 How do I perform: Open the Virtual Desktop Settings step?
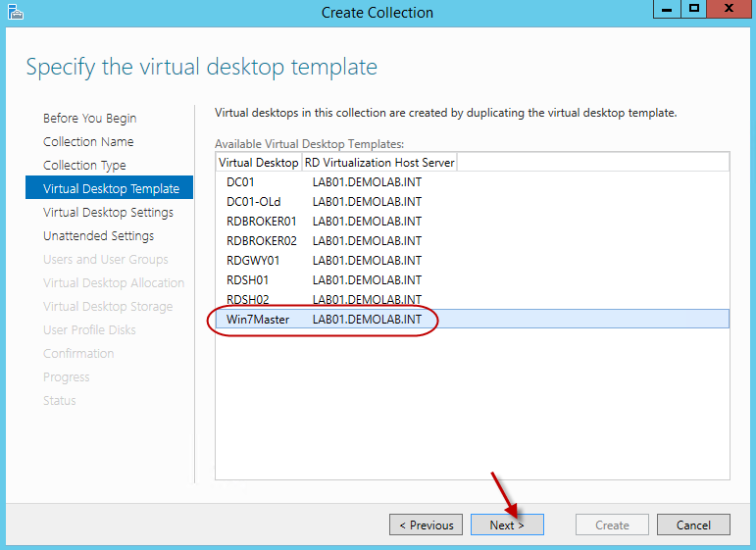coord(108,213)
